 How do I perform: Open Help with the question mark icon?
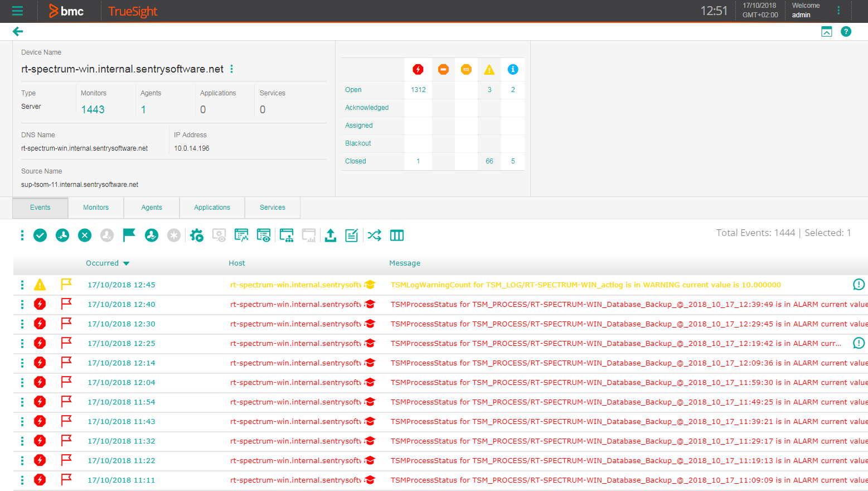(846, 31)
